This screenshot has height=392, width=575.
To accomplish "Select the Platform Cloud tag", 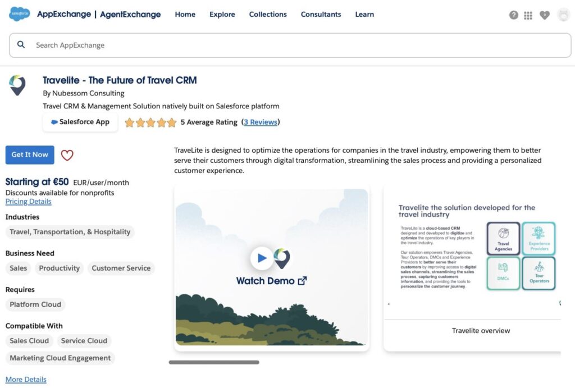I will click(x=35, y=304).
